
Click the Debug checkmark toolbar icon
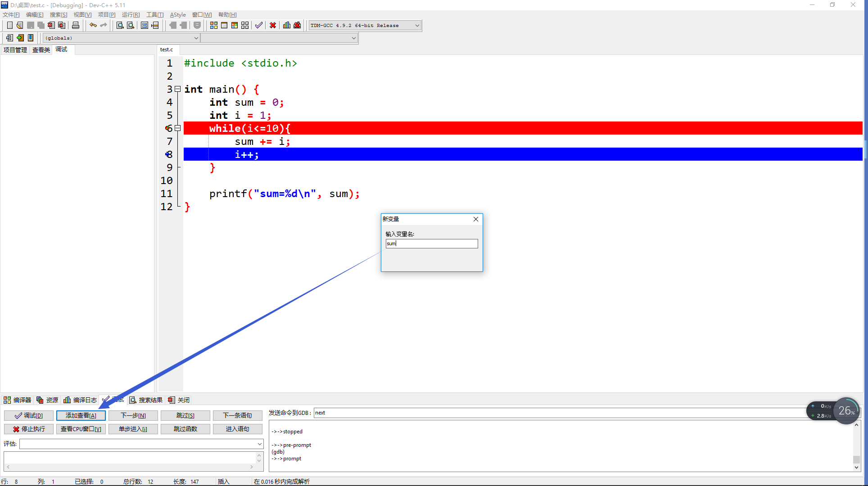click(x=258, y=25)
